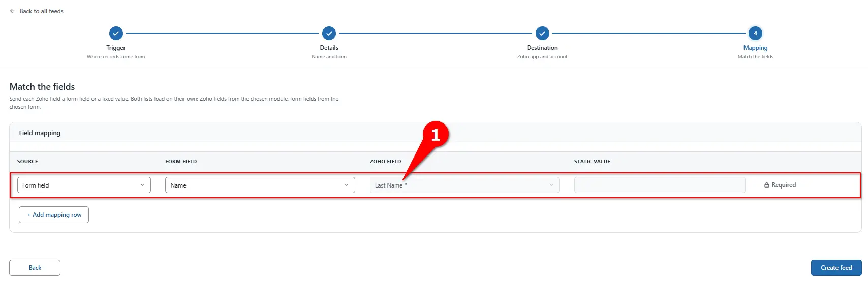Click the FORM FIELD column header
The image size is (868, 281).
pyautogui.click(x=181, y=162)
